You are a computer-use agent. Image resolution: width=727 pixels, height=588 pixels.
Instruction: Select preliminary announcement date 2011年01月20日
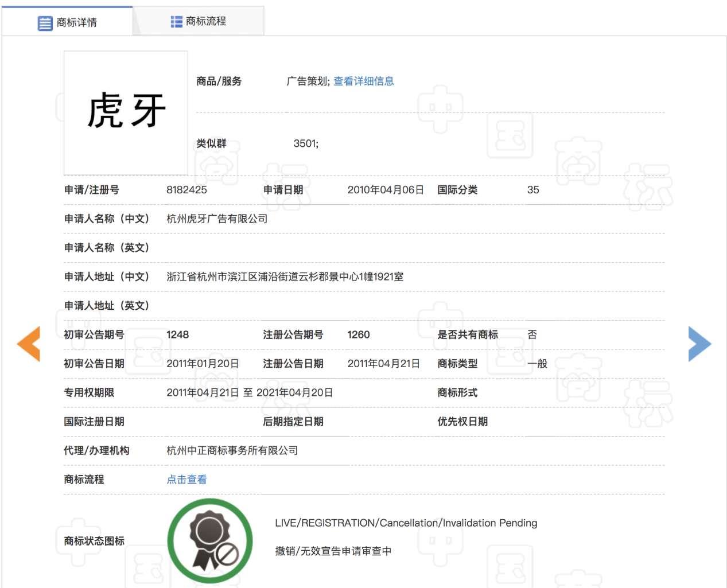(203, 364)
